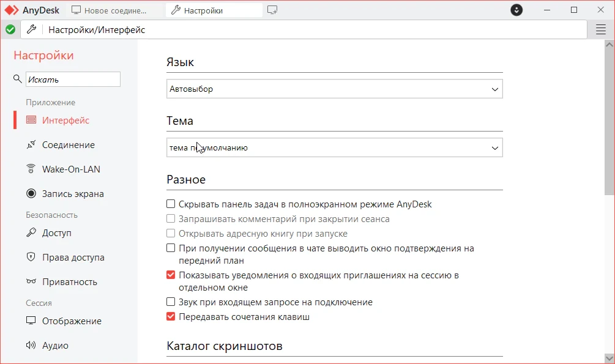
Task: Click the Права доступа shield icon
Action: click(x=31, y=257)
